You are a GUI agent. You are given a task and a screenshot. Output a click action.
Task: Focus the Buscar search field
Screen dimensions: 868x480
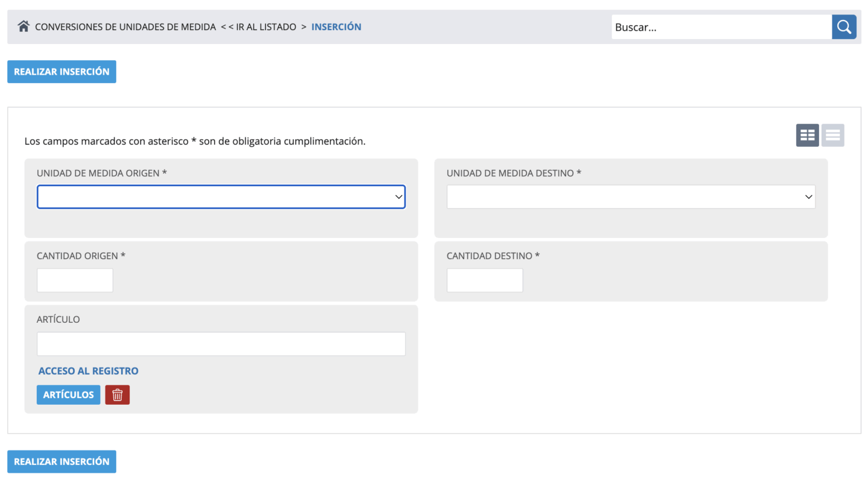coord(721,27)
